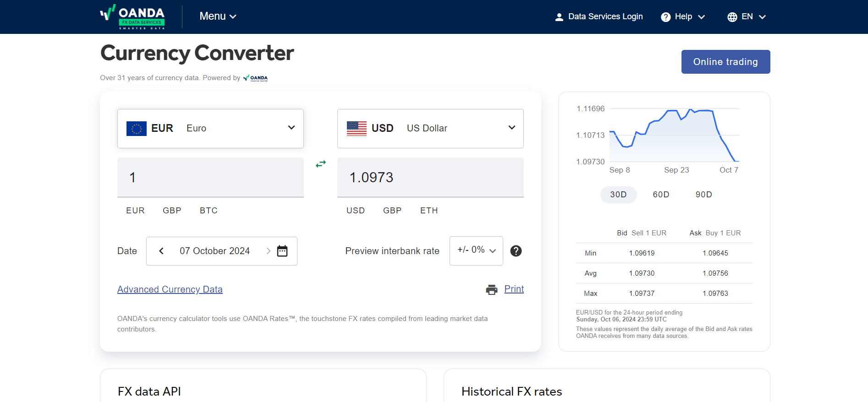The image size is (868, 402).
Task: Click the USD amount field showing 1.0973
Action: [x=430, y=178]
